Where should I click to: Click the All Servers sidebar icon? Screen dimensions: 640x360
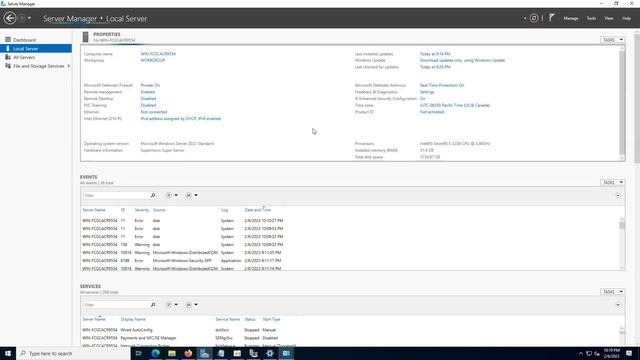tap(8, 57)
